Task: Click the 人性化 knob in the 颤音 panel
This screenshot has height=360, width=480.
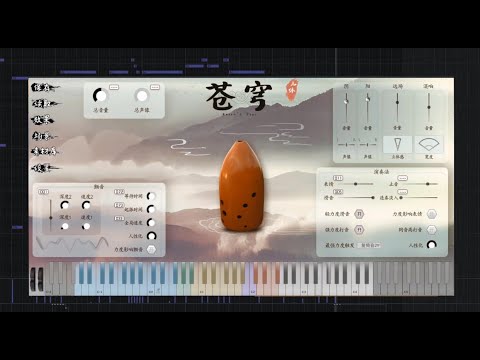Action: (x=151, y=236)
